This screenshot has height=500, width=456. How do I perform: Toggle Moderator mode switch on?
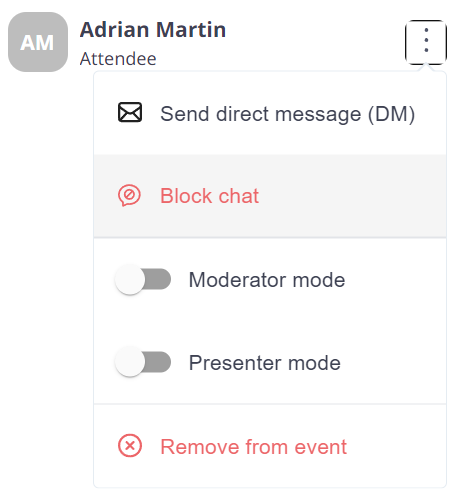coord(143,279)
